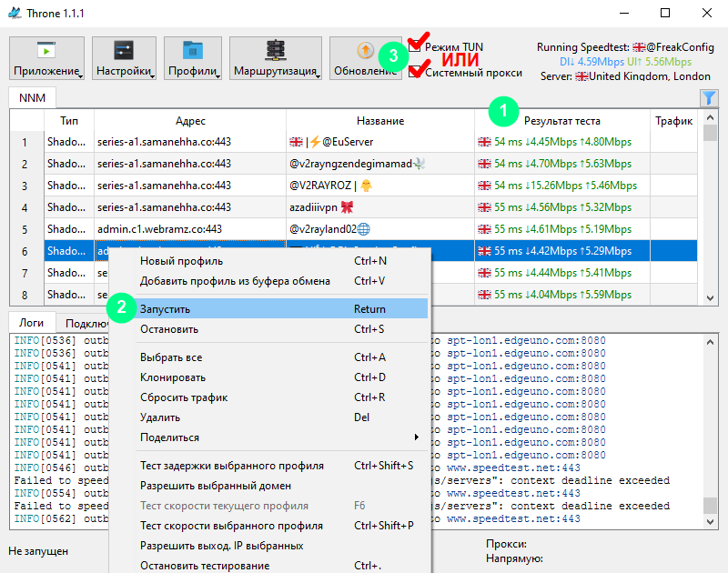Viewport: 728px width, 573px height.
Task: Open the Маршрутизация (Routing) toolbar menu
Action: (275, 58)
